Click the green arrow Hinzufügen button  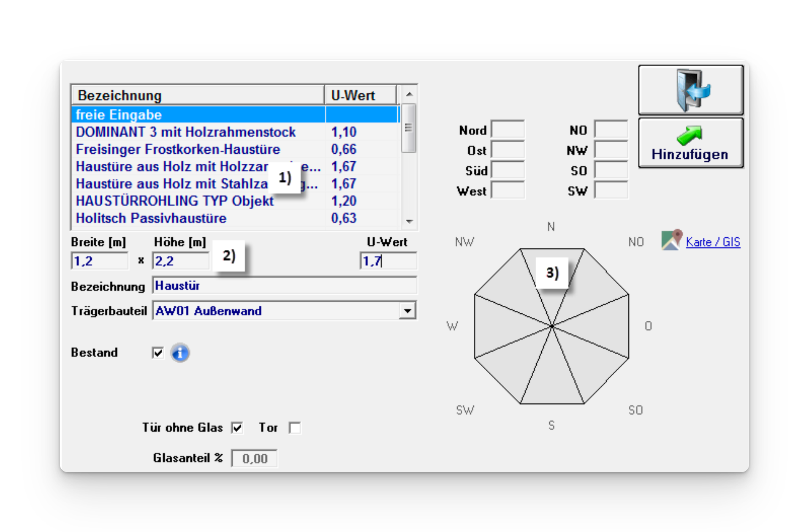(x=690, y=143)
